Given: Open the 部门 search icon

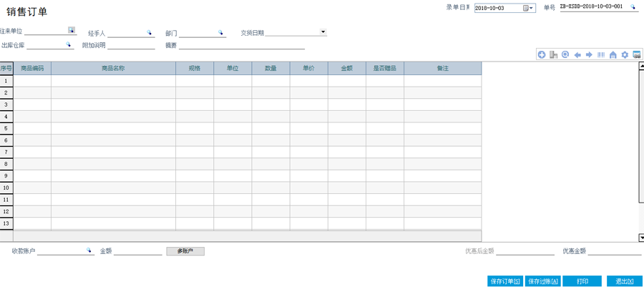Looking at the screenshot, I should (x=220, y=32).
